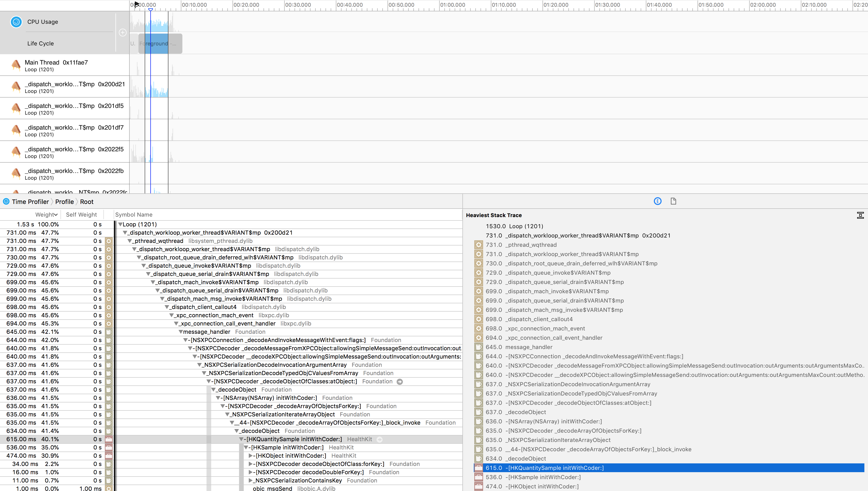Click HealthKit icon in highlighted stack row
The image size is (868, 491).
(x=478, y=468)
